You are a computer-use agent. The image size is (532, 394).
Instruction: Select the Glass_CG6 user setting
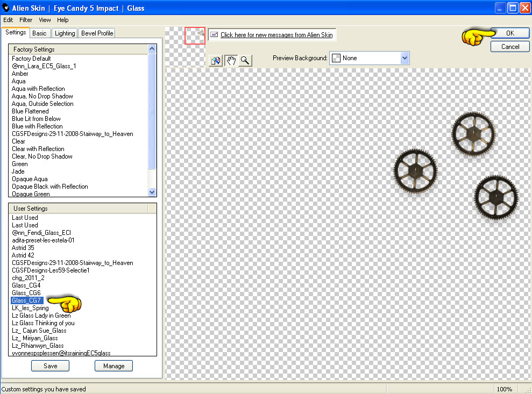[26, 292]
